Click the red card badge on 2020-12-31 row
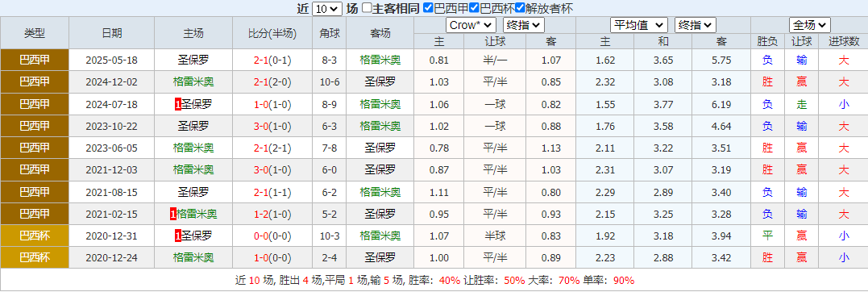 pyautogui.click(x=178, y=236)
